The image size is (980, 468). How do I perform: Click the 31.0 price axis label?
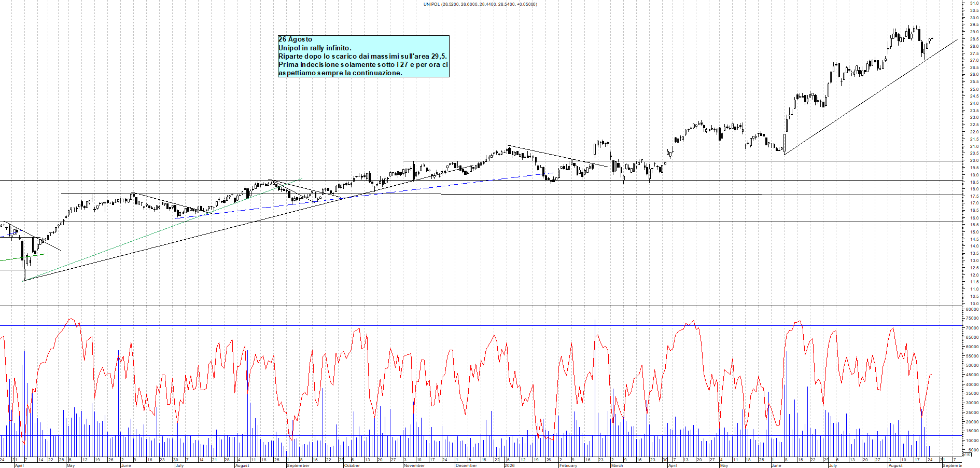[974, 3]
